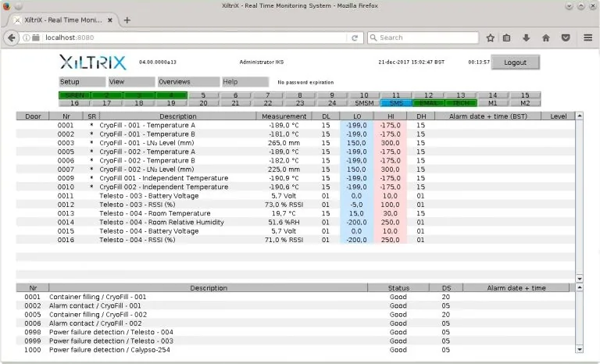
Task: Open new browser tab with plus
Action: pyautogui.click(x=127, y=20)
